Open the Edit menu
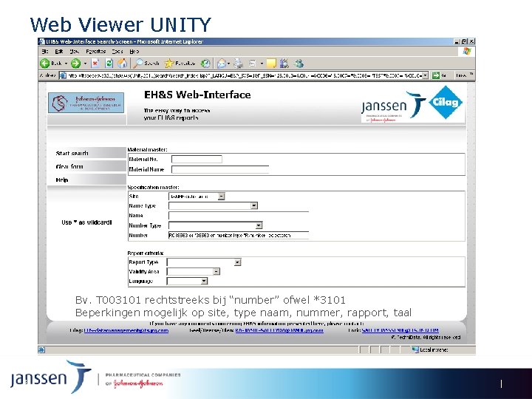This screenshot has width=532, height=399. (59, 52)
